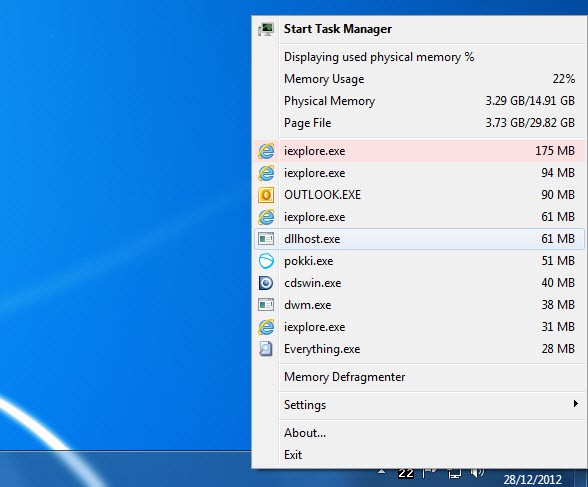588x487 pixels.
Task: Click the Task Manager monitor icon
Action: point(266,29)
